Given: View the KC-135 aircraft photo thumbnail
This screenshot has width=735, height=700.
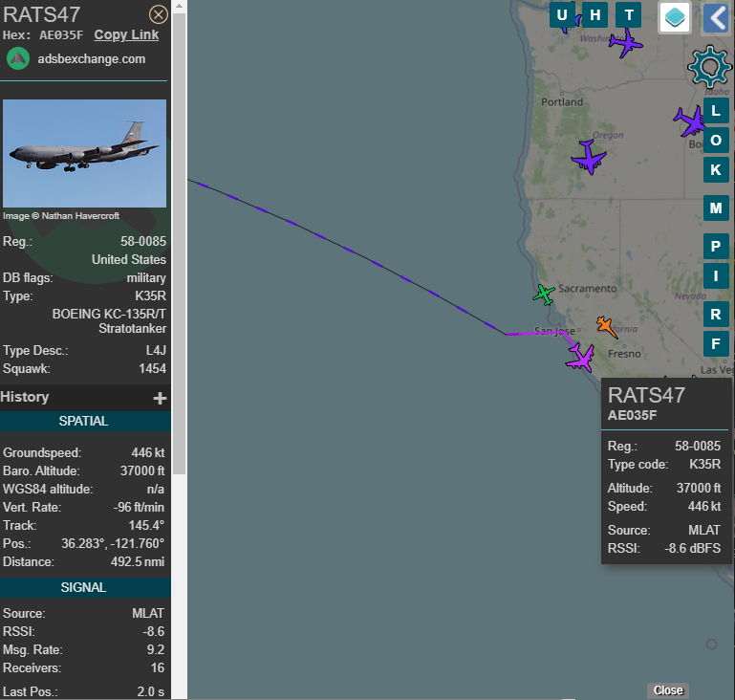Looking at the screenshot, I should pos(84,153).
